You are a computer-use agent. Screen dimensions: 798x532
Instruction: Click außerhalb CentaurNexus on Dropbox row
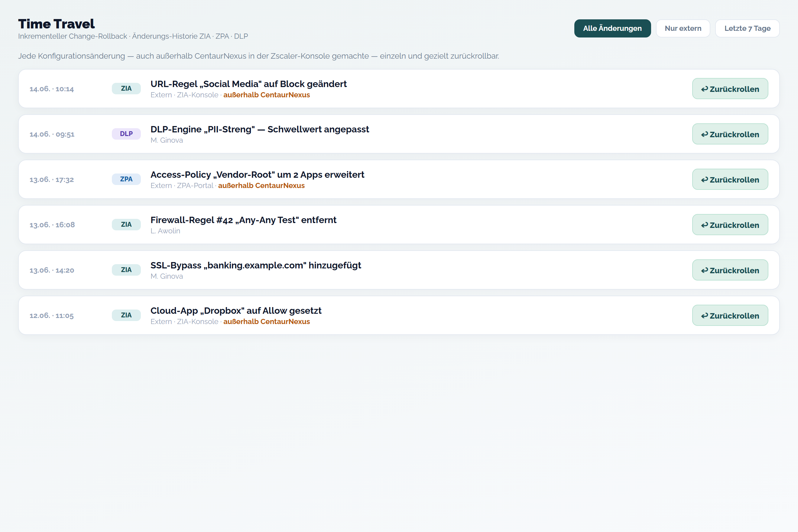point(267,322)
